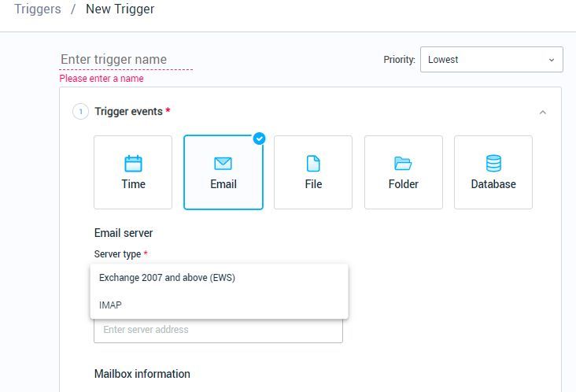The height and width of the screenshot is (392, 576).
Task: Click the document icon in File card
Action: click(x=313, y=163)
